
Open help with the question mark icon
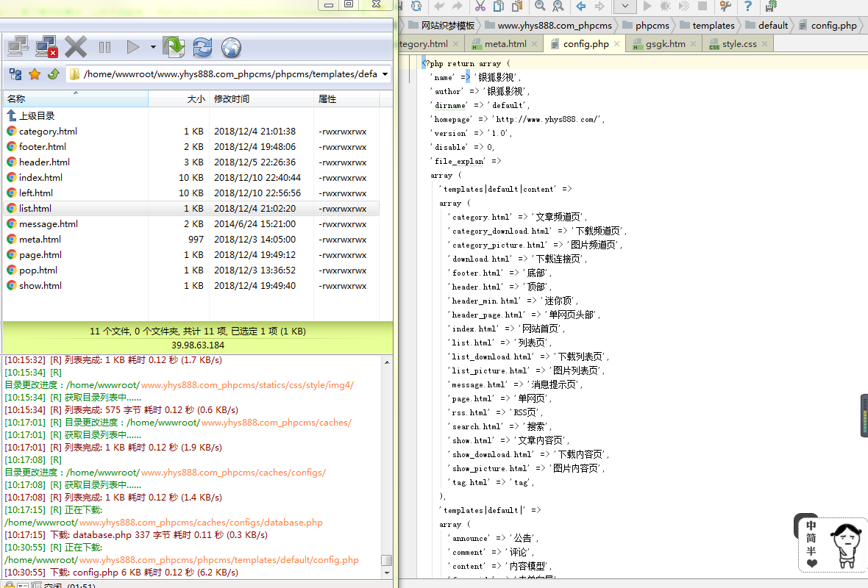pyautogui.click(x=747, y=7)
